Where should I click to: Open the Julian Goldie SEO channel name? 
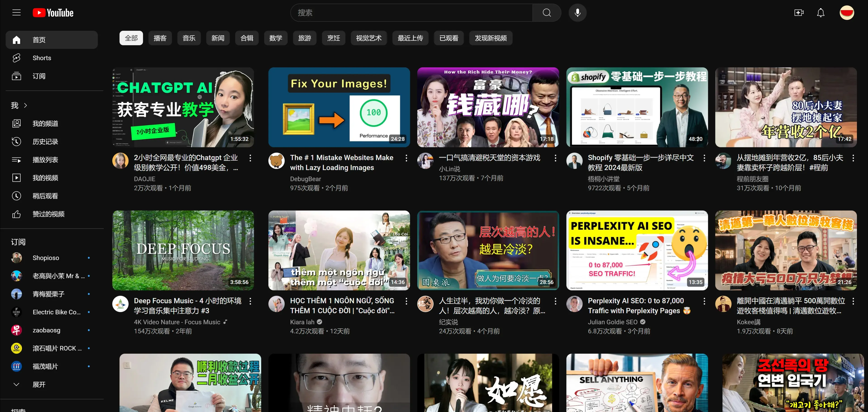coord(613,322)
